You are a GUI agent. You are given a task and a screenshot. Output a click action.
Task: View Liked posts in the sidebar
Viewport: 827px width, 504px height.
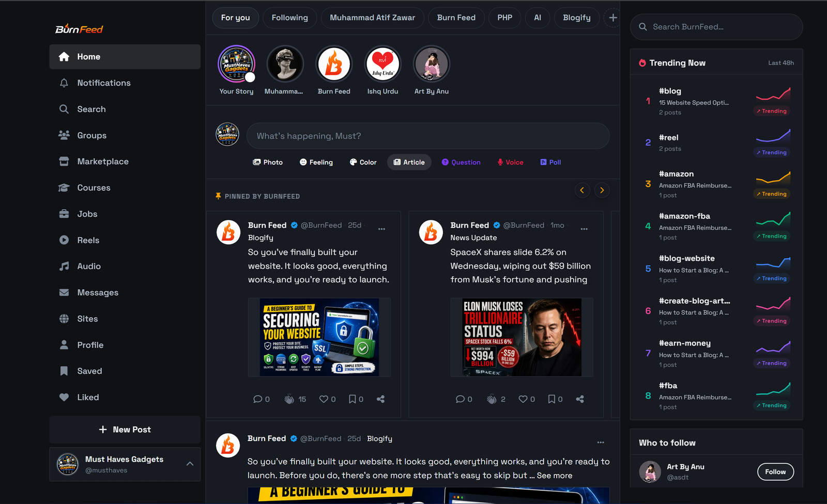(x=125, y=397)
